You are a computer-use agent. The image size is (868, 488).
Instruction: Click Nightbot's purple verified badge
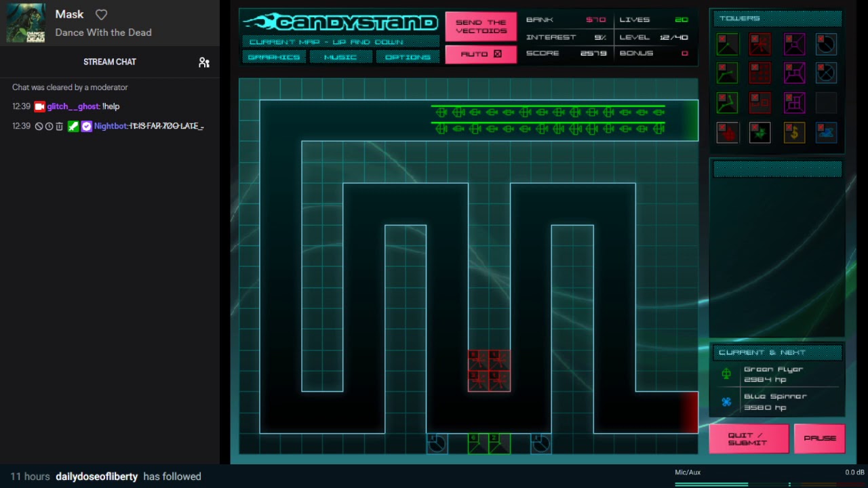coord(86,126)
